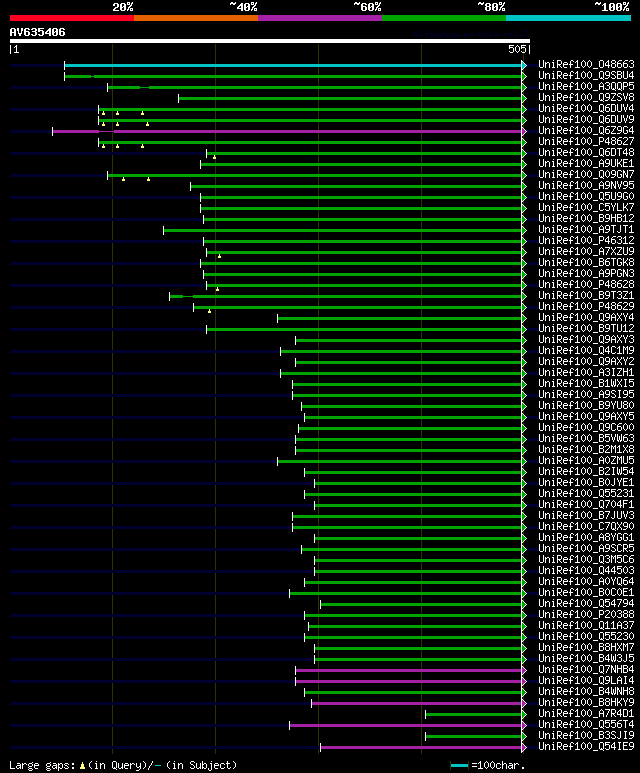Open the UniRef100_Q9SBU4 hit

click(586, 75)
